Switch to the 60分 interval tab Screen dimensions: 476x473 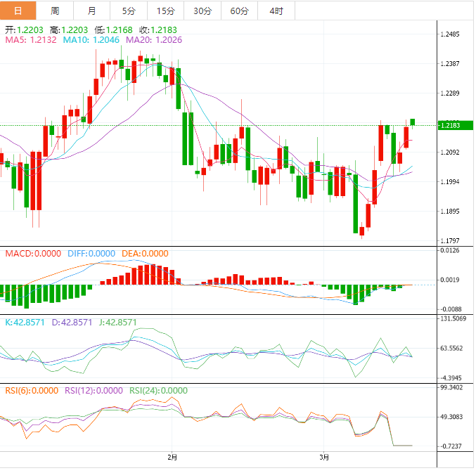tap(240, 11)
